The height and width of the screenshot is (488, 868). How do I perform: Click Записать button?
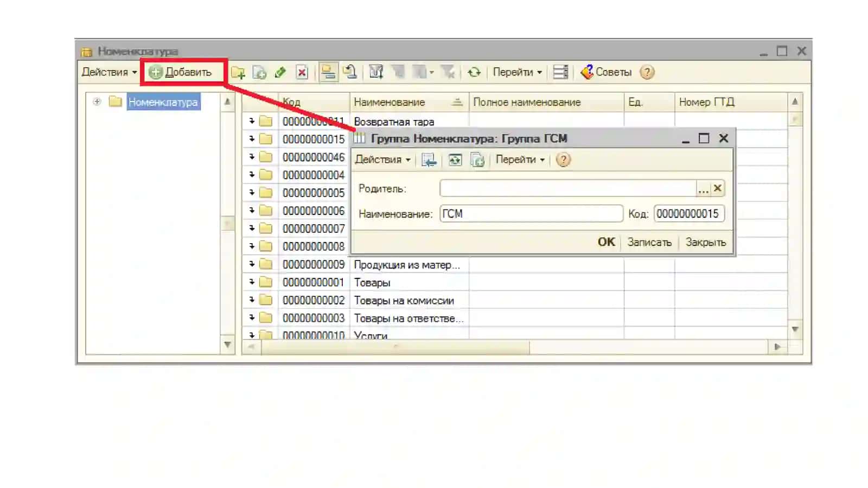(649, 242)
